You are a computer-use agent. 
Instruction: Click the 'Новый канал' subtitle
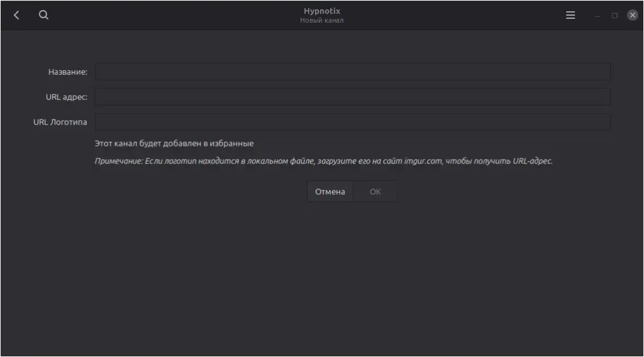[321, 20]
